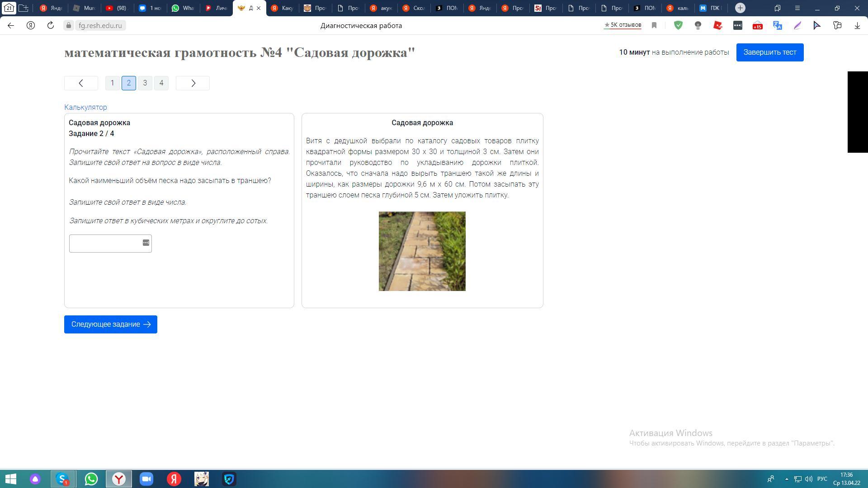Open the translator extension icon
This screenshot has width=868, height=488.
point(778,26)
